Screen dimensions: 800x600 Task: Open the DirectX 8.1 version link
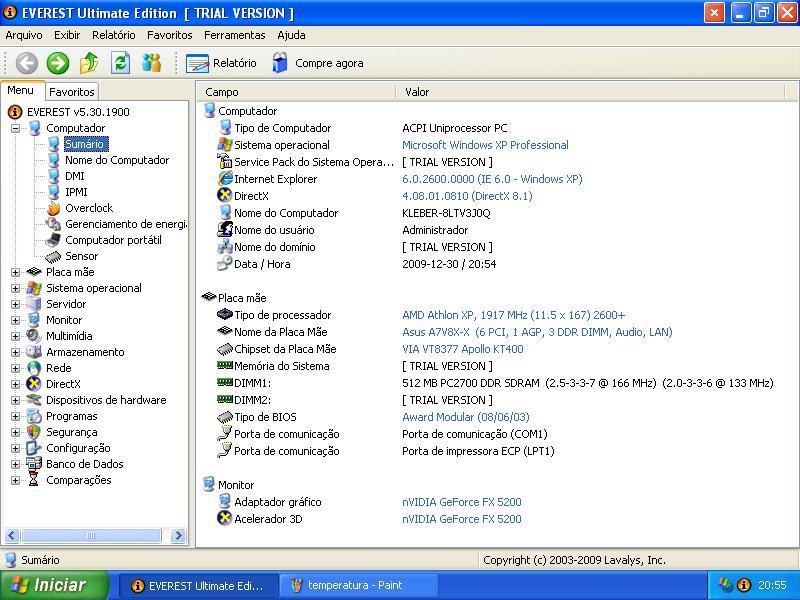click(x=467, y=196)
